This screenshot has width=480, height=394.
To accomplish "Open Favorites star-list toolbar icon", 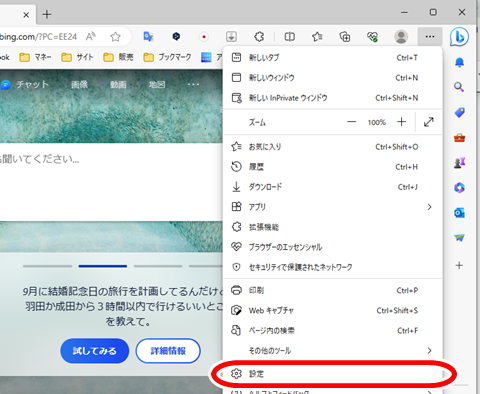I will tap(317, 36).
